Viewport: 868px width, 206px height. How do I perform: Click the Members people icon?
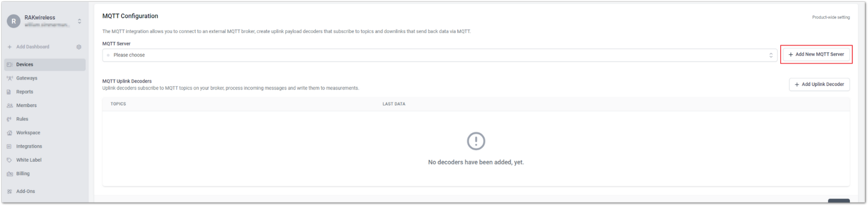(x=9, y=105)
